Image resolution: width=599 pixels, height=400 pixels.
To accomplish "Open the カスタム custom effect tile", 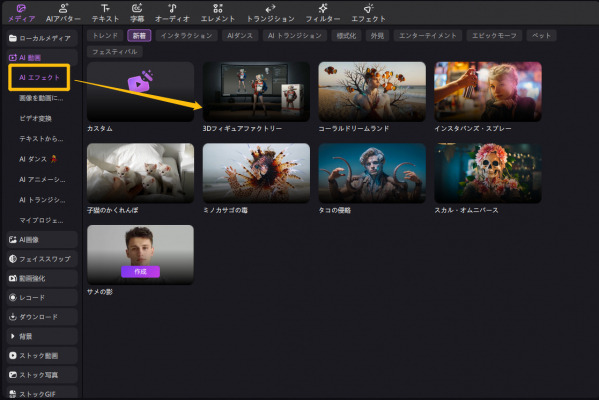I will point(140,92).
